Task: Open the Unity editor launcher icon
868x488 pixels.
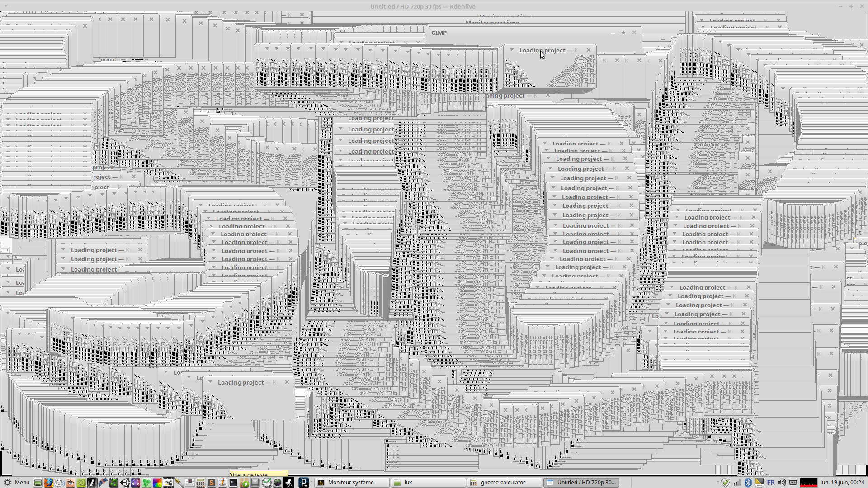Action: pyautogui.click(x=124, y=483)
